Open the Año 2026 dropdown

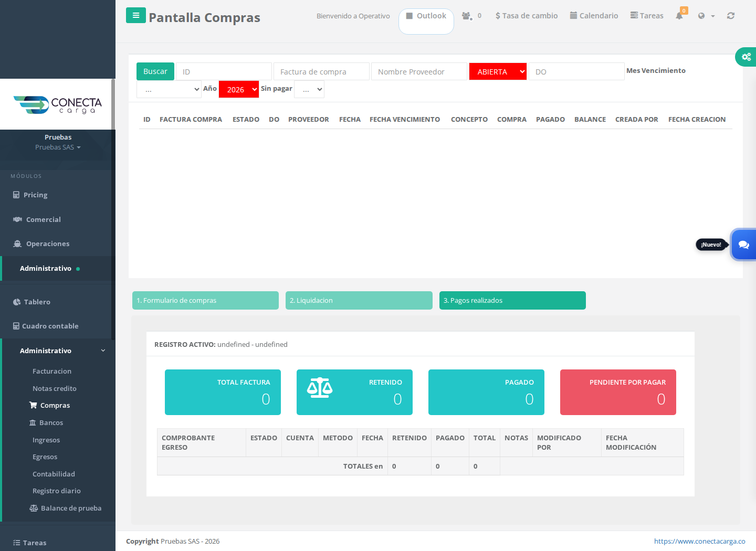pyautogui.click(x=239, y=89)
